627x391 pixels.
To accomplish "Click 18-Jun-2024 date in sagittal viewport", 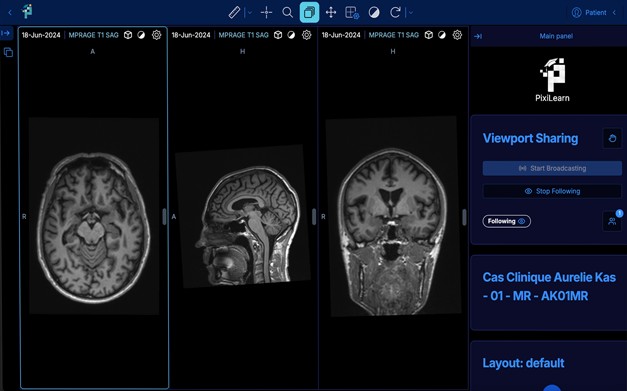I will [x=191, y=35].
